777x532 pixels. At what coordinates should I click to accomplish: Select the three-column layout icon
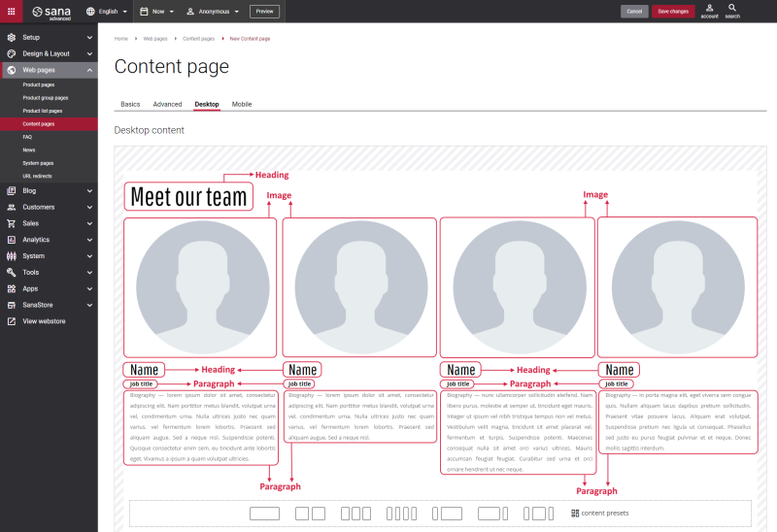355,513
